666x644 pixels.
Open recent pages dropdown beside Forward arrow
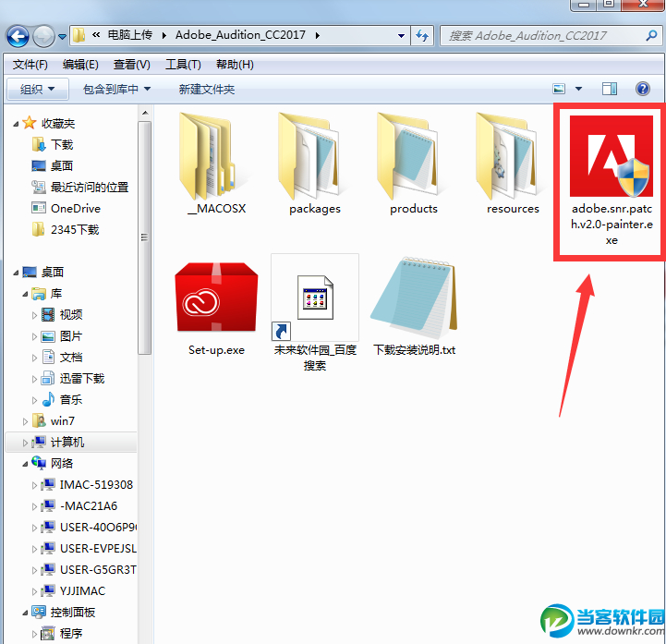[x=63, y=37]
